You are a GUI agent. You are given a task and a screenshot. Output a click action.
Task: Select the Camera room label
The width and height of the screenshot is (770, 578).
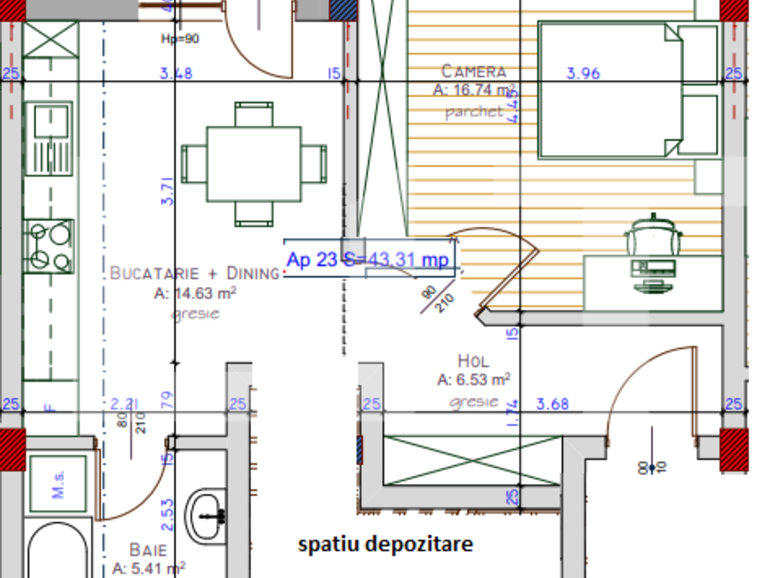[474, 72]
